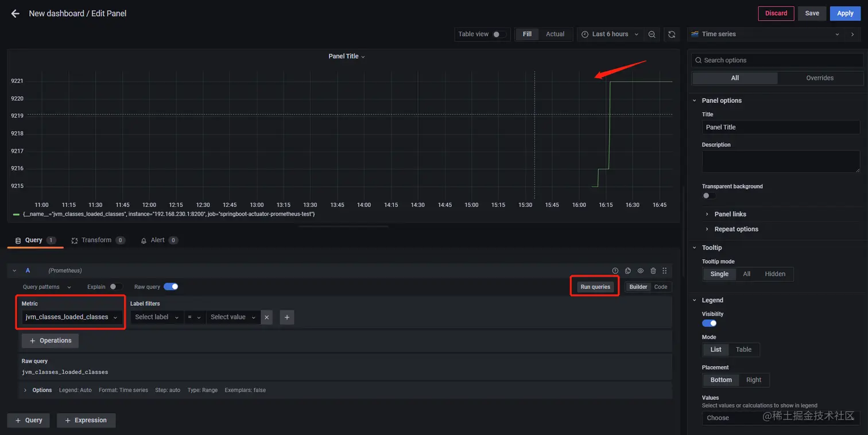This screenshot has height=435, width=868.
Task: Click the Run queries button
Action: click(x=595, y=287)
